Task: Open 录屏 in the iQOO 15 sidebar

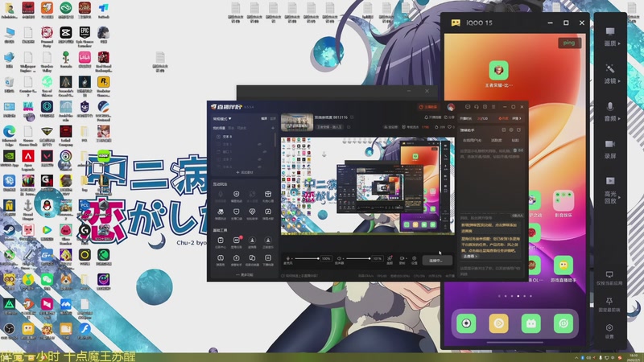Action: pyautogui.click(x=610, y=149)
